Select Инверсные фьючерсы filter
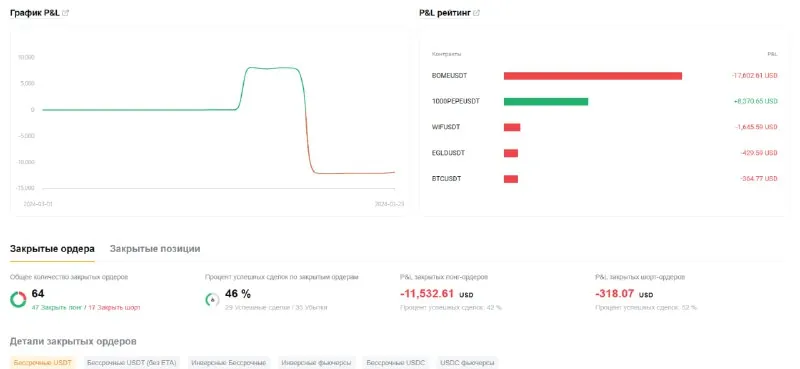The width and height of the screenshot is (800, 369). pyautogui.click(x=316, y=363)
